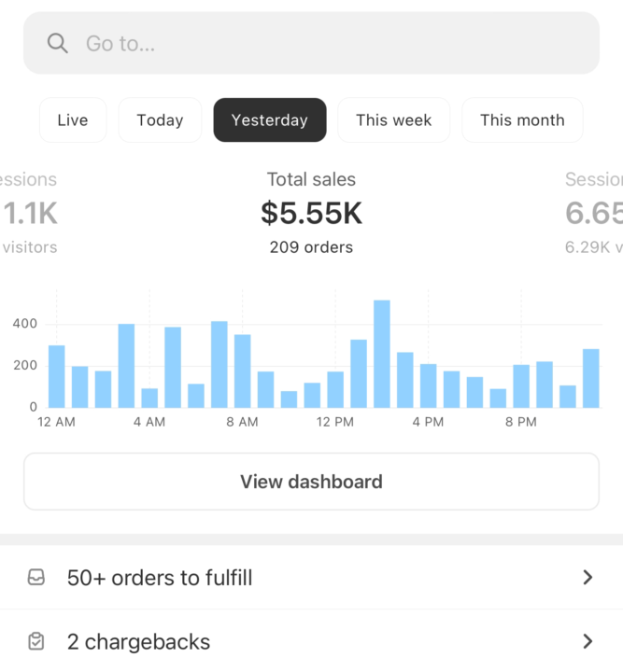Tap the last bar in sales chart

(x=590, y=378)
